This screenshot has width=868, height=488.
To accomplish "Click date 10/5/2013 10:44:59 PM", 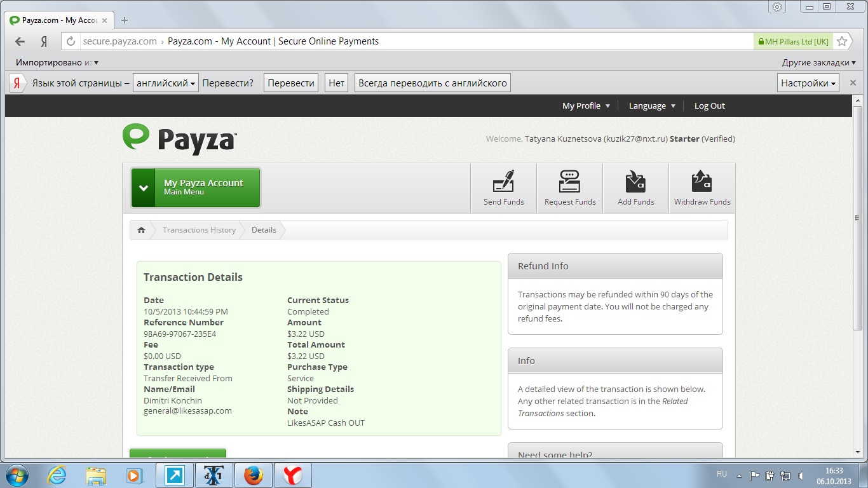I will [186, 311].
